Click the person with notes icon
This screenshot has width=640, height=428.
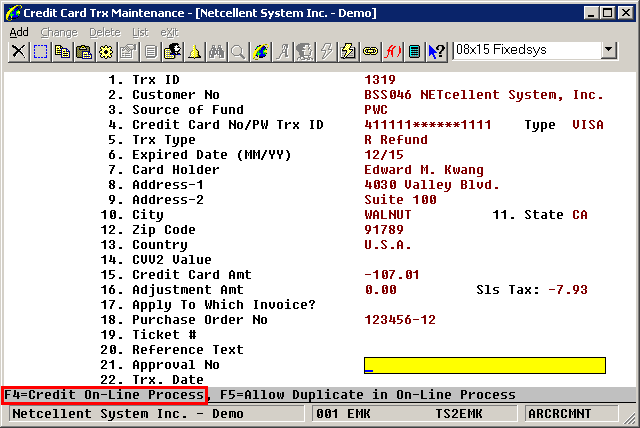coord(173,52)
